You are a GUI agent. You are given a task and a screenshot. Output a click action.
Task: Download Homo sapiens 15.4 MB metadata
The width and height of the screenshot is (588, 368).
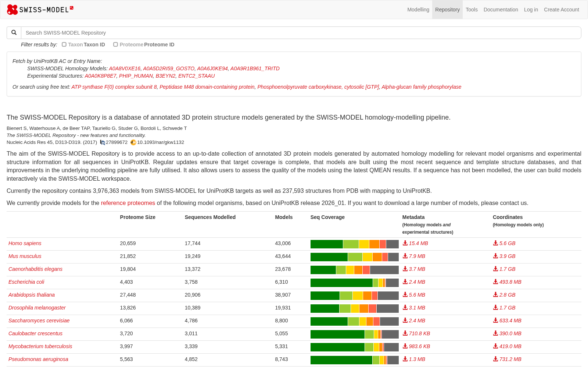415,243
